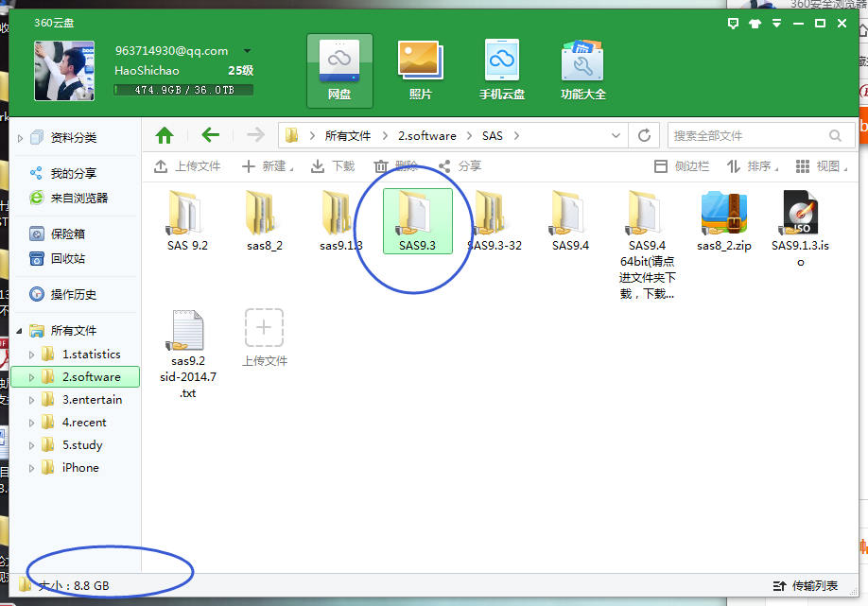Click the grey forward arrow
Viewport: 868px width, 606px height.
(x=255, y=134)
